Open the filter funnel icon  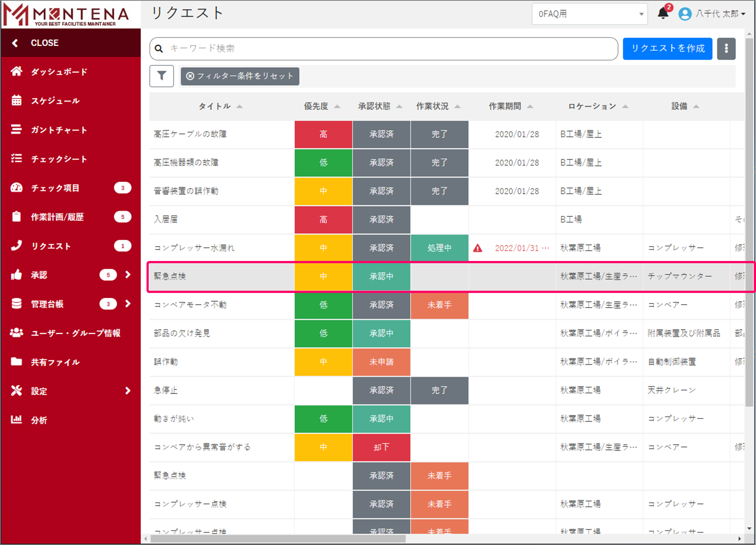pyautogui.click(x=161, y=76)
